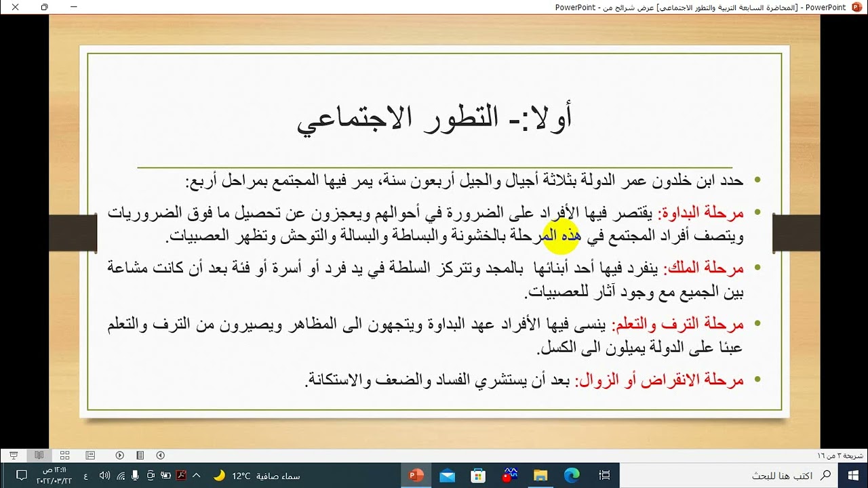Open Task View icon
The image size is (868, 488).
[605, 476]
